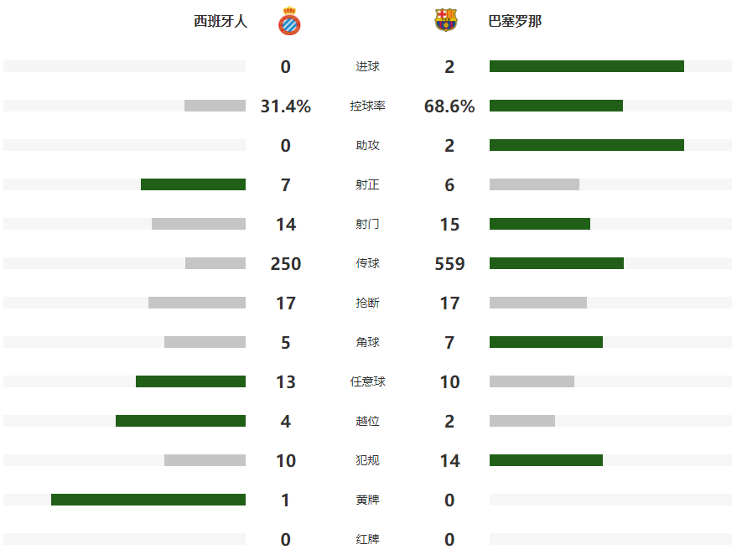Screen dimensions: 742x560
Task: Select the 角球 stat label
Action: tap(367, 343)
